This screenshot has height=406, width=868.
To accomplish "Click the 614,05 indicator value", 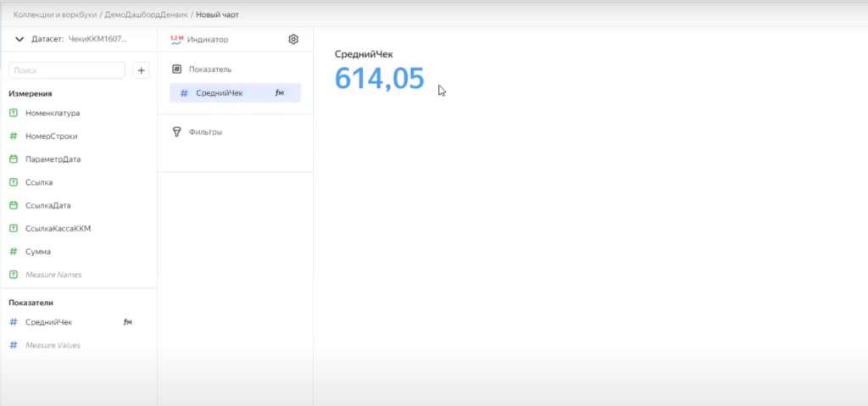I will [x=379, y=78].
